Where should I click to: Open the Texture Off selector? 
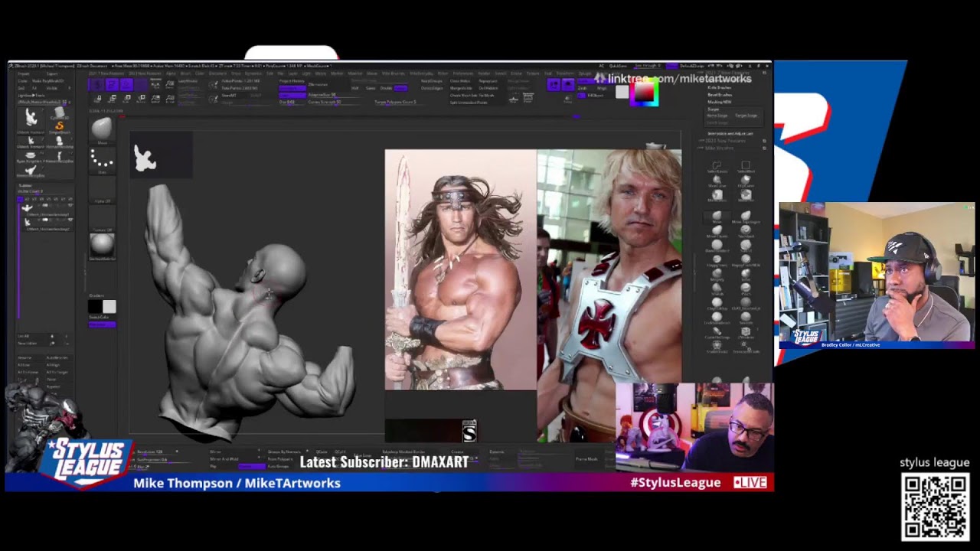102,220
